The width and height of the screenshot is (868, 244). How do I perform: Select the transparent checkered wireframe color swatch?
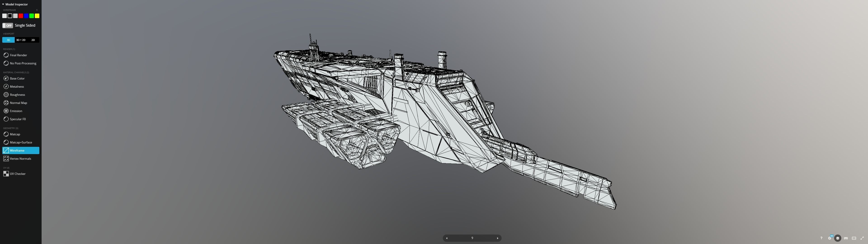[4, 16]
